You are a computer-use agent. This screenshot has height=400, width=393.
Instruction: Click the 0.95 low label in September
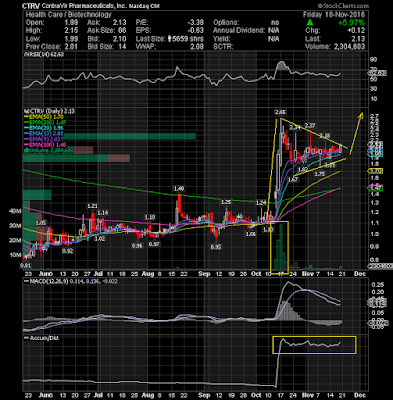(x=216, y=247)
